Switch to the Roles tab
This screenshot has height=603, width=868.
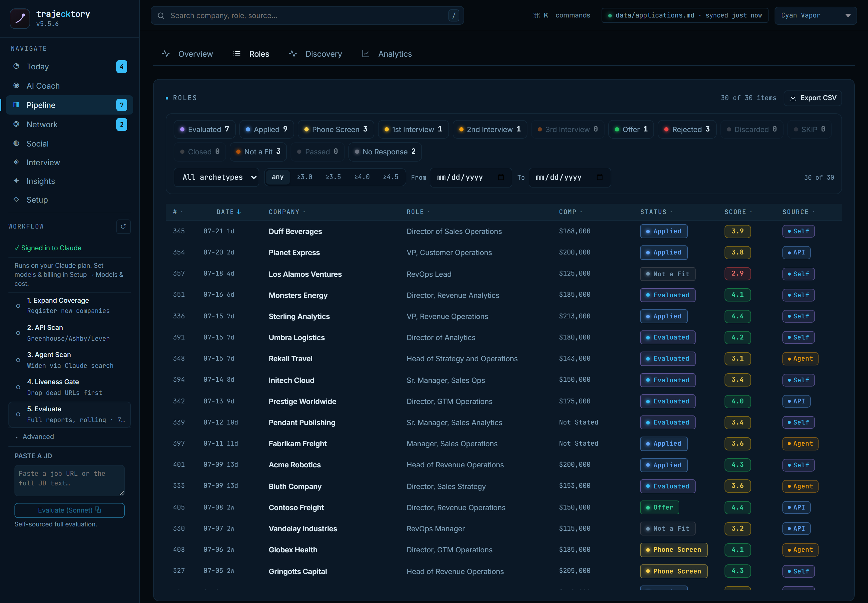point(251,54)
